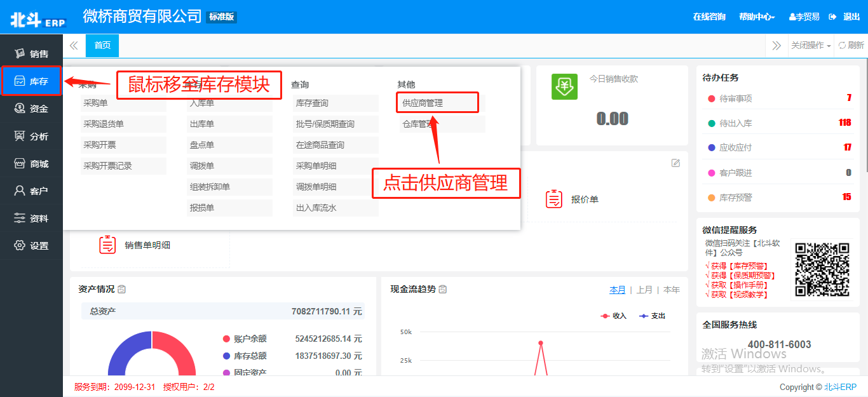Click the 刷新 refresh button
868x397 pixels.
click(x=851, y=45)
